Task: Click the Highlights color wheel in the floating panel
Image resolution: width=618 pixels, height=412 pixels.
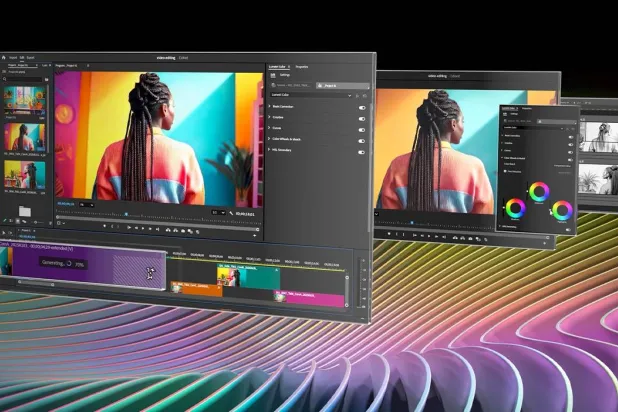Action: tap(562, 210)
